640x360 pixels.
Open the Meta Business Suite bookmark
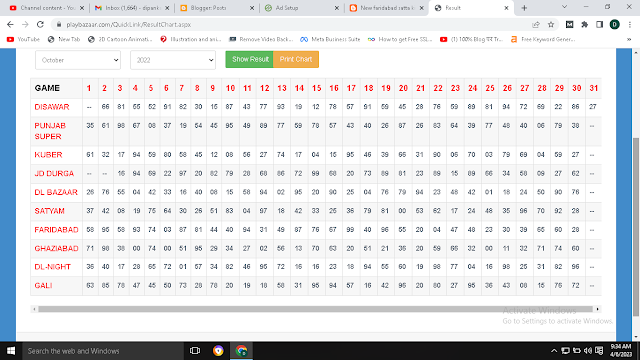pyautogui.click(x=330, y=39)
